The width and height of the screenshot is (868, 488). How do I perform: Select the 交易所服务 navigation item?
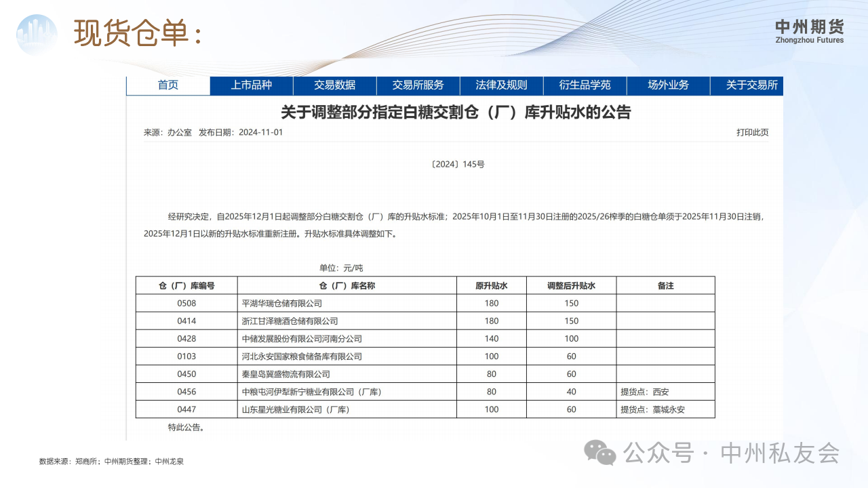pyautogui.click(x=418, y=85)
